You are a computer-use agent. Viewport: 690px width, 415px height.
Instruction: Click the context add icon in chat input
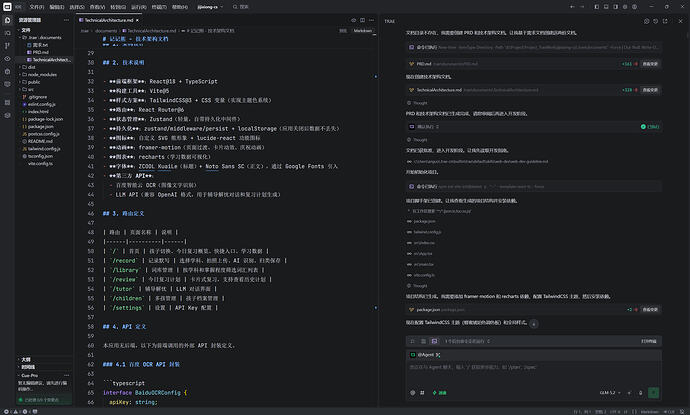pyautogui.click(x=412, y=393)
